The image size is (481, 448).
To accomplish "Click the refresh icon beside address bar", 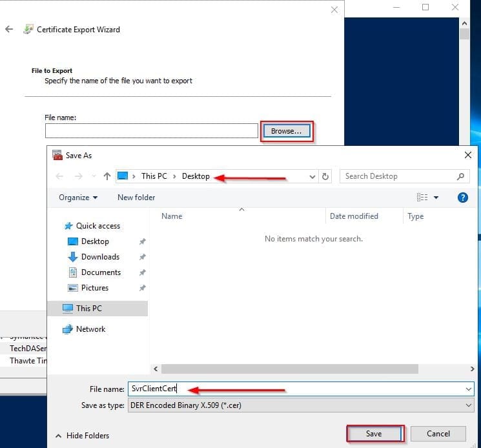I will click(x=326, y=176).
